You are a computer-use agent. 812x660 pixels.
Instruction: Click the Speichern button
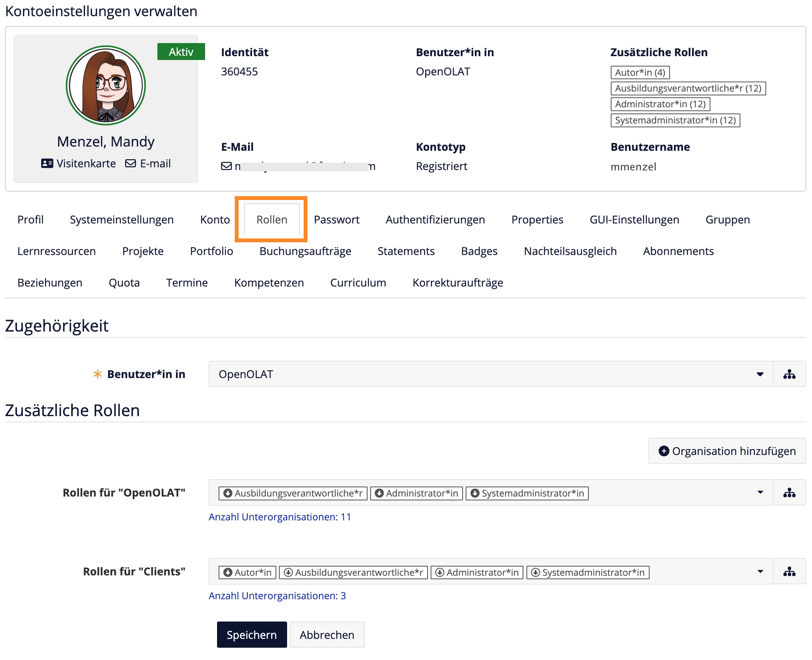pyautogui.click(x=252, y=635)
